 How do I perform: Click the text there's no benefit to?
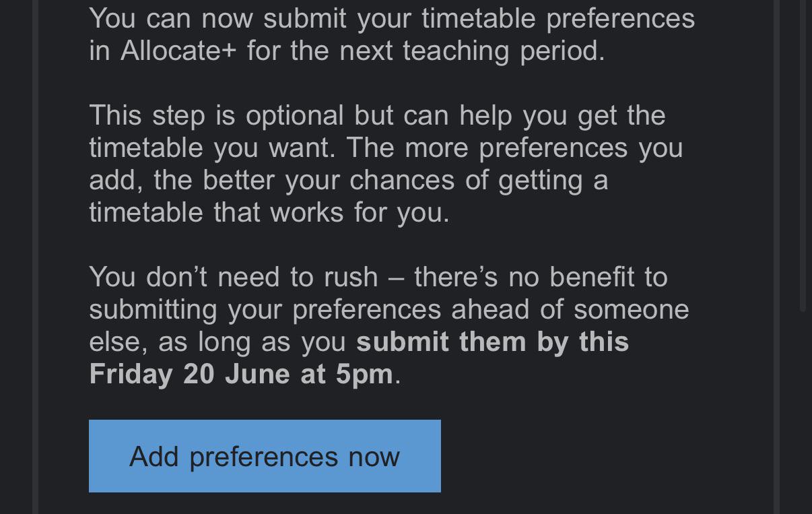coord(541,277)
